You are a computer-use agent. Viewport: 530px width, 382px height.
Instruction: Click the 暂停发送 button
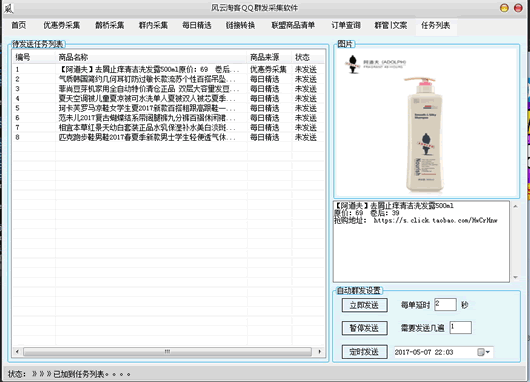(x=364, y=328)
